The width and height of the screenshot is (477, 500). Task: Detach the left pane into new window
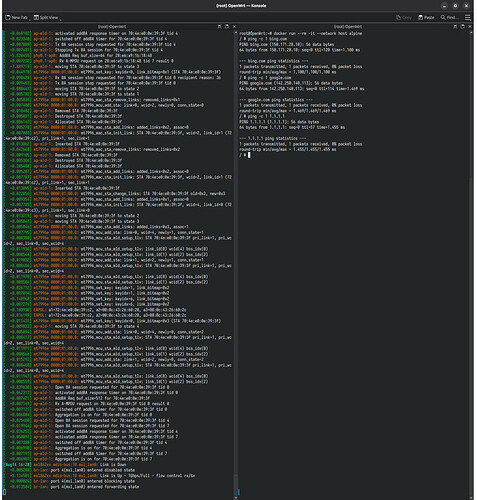227,26
